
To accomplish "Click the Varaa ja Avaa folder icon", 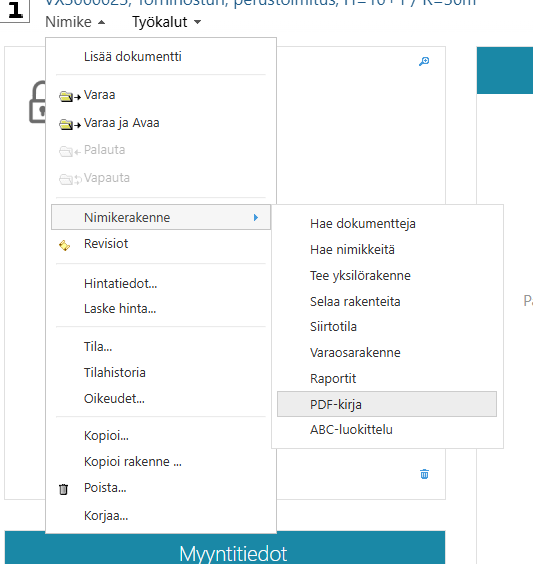I will click(70, 124).
